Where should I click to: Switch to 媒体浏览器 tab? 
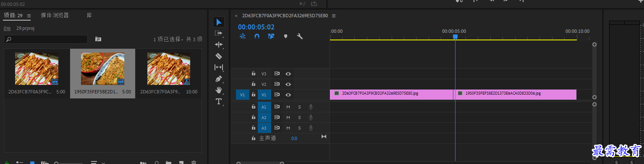click(55, 16)
